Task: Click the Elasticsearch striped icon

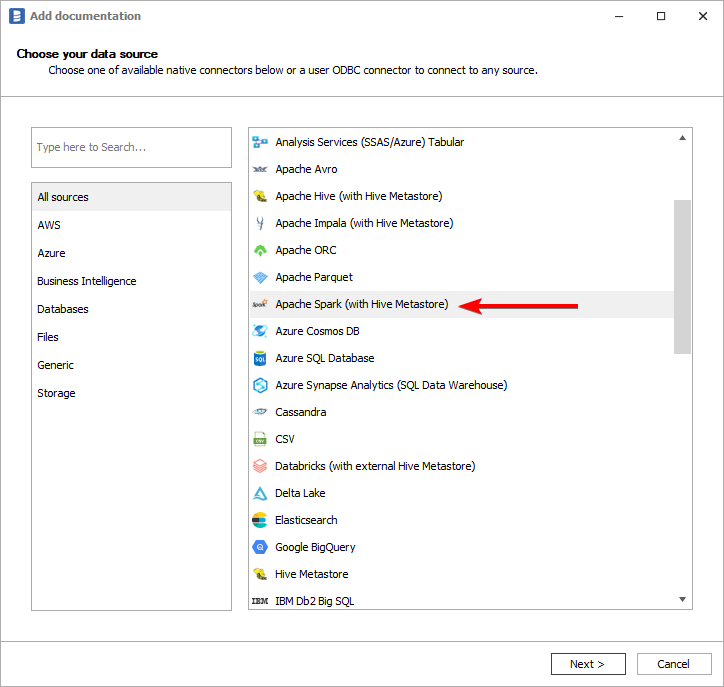Action: coord(260,520)
